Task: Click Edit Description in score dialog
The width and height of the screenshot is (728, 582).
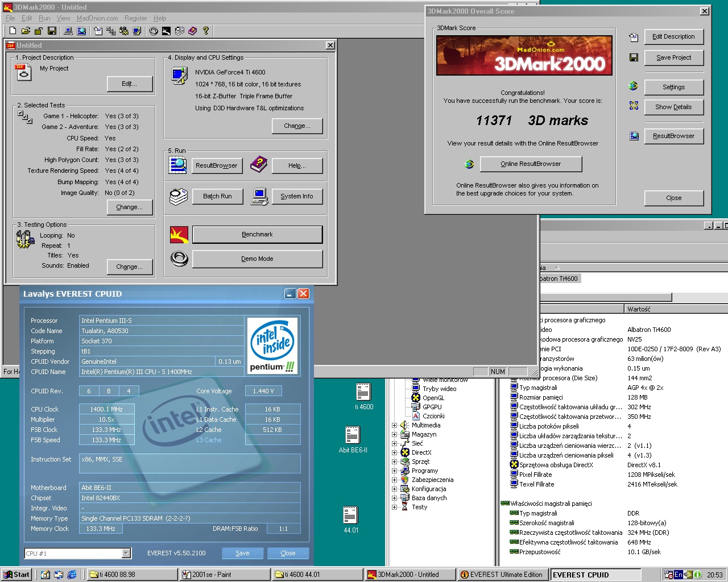Action: [x=673, y=36]
